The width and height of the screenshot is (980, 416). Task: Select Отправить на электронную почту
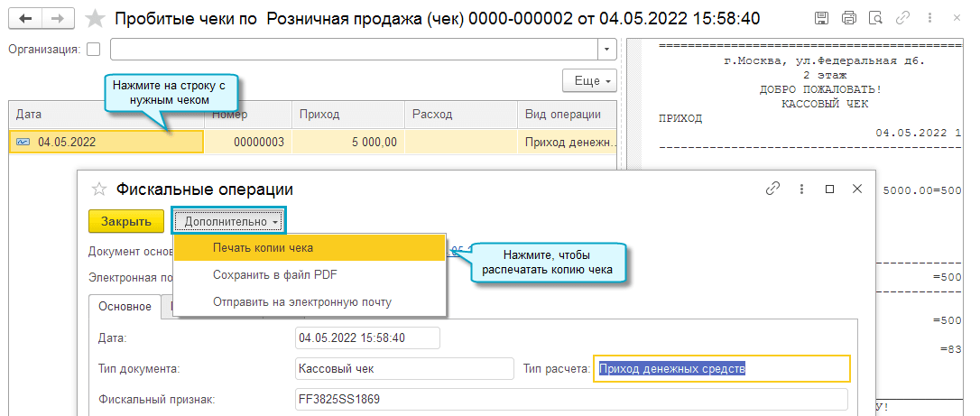point(301,301)
